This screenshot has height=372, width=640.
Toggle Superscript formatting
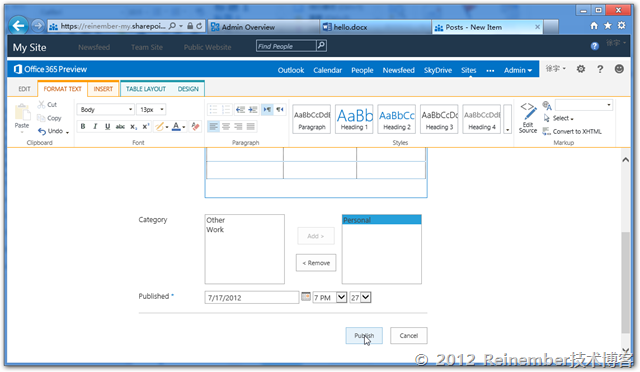pyautogui.click(x=146, y=127)
